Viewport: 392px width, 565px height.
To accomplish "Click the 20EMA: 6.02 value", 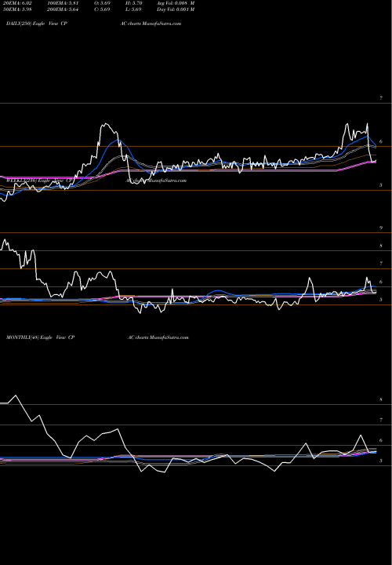I will pos(19,3).
